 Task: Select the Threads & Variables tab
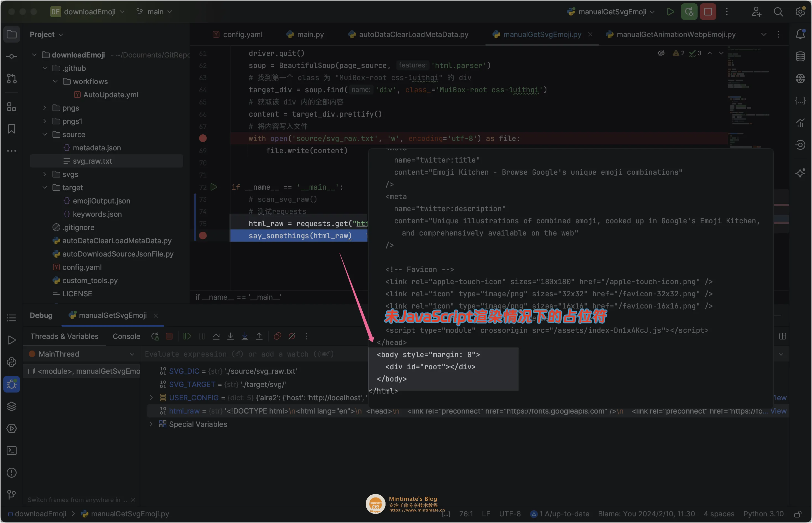pos(64,336)
